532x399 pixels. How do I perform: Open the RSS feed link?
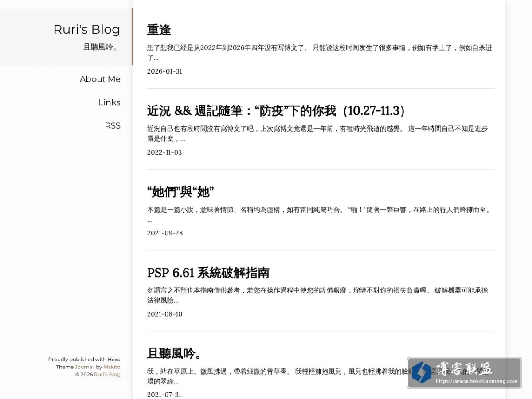click(x=113, y=125)
